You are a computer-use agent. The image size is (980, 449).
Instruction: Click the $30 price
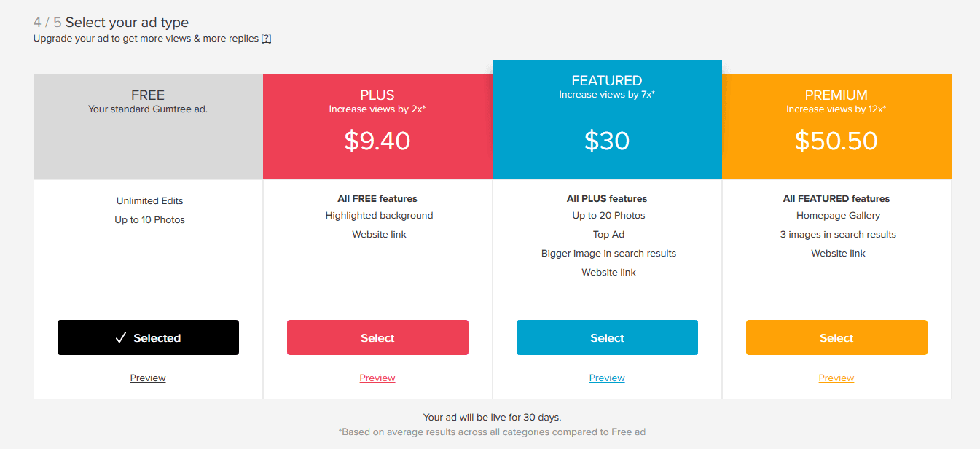point(607,141)
